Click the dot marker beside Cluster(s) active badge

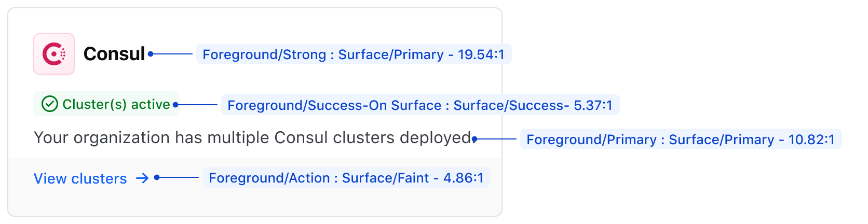tap(175, 105)
